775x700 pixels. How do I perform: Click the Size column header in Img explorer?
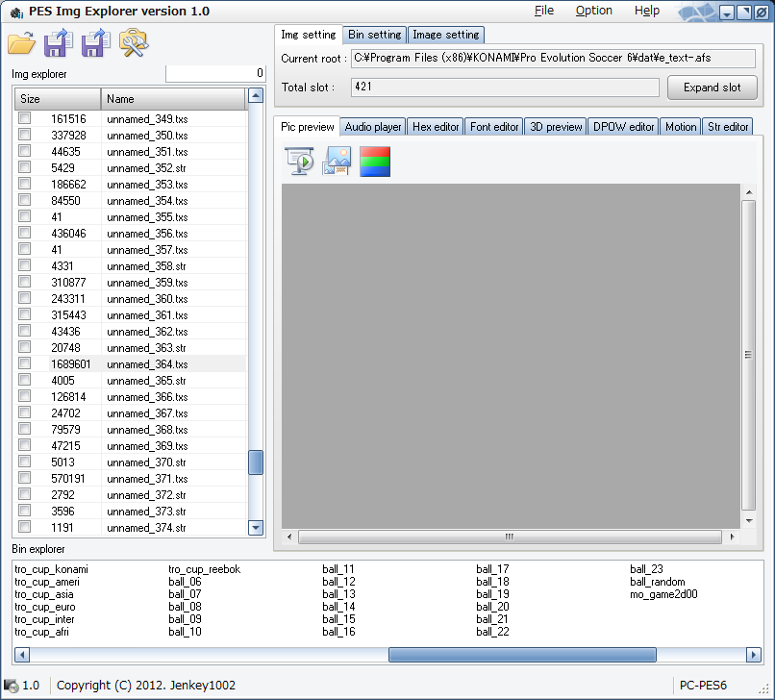point(58,99)
